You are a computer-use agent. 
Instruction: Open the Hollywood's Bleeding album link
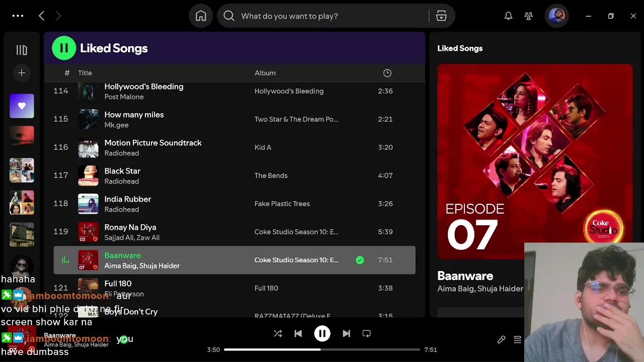pos(289,91)
